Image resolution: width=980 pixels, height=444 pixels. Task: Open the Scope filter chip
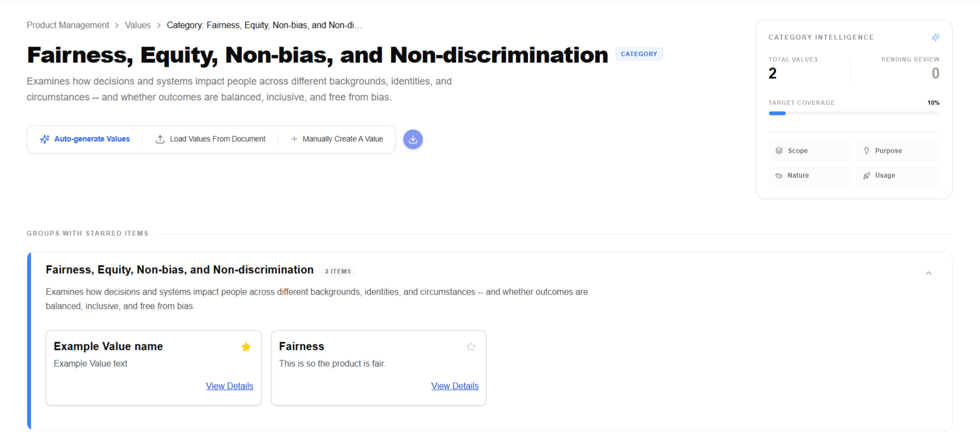pos(810,151)
